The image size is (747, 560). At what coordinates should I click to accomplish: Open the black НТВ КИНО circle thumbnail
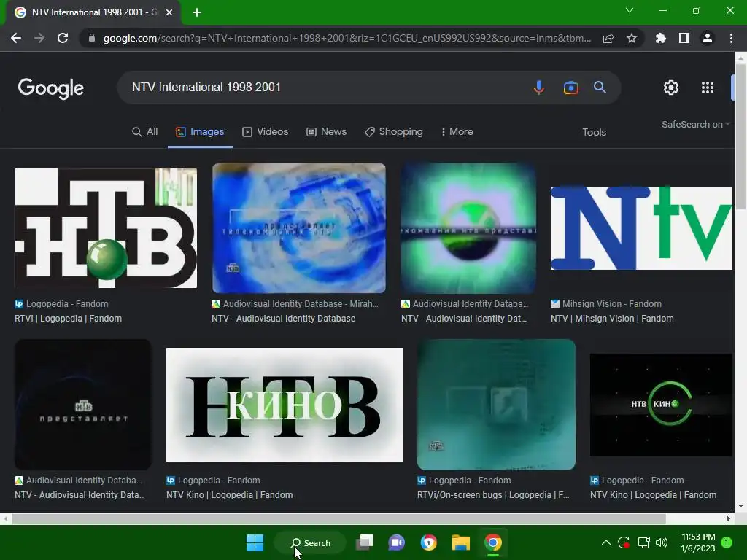[661, 405]
